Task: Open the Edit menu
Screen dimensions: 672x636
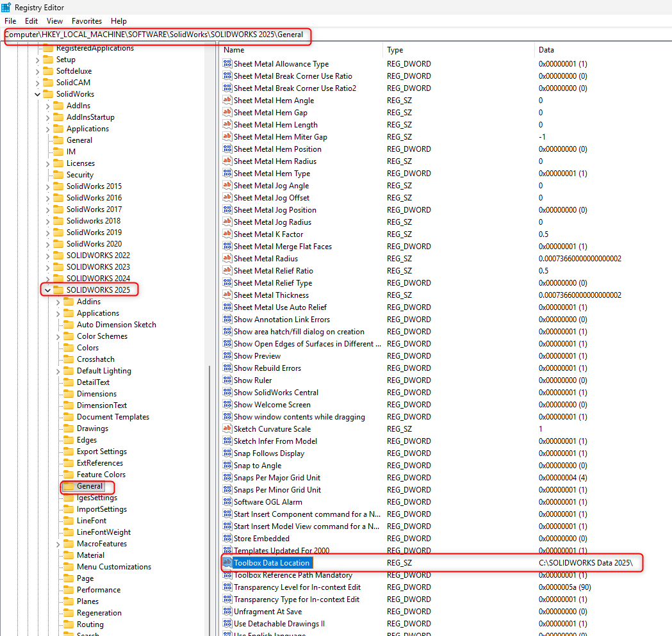Action: point(31,21)
